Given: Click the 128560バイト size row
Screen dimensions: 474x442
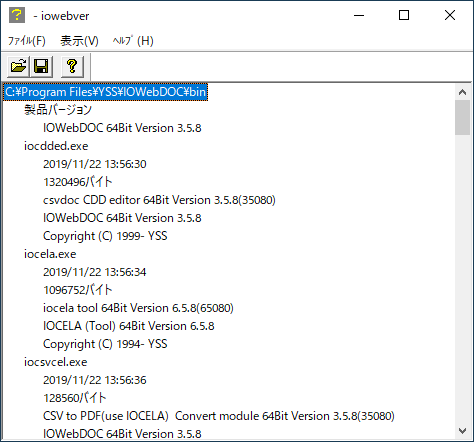Looking at the screenshot, I should [x=75, y=398].
